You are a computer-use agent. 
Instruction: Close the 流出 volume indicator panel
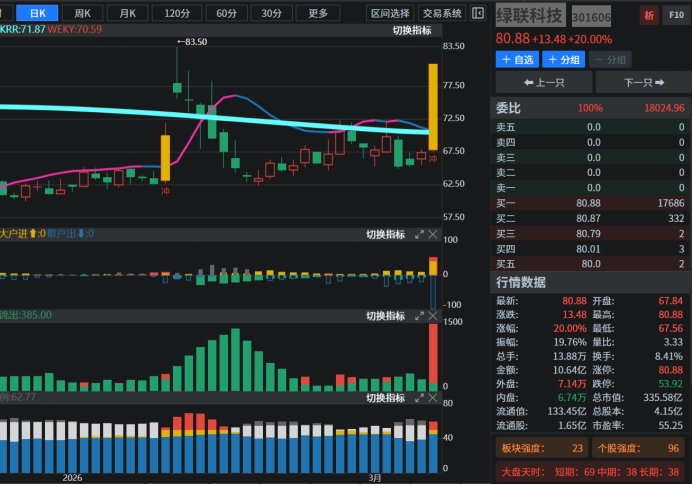(433, 316)
